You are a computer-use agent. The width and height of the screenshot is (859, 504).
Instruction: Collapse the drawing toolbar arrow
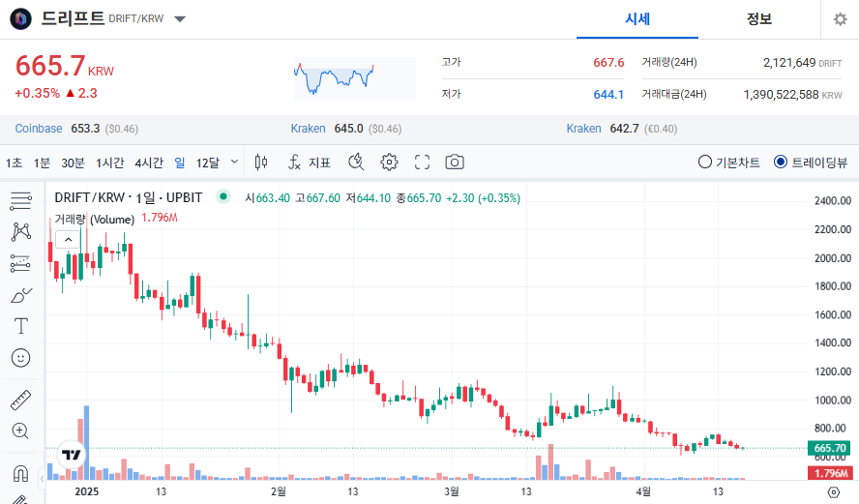tap(42, 479)
